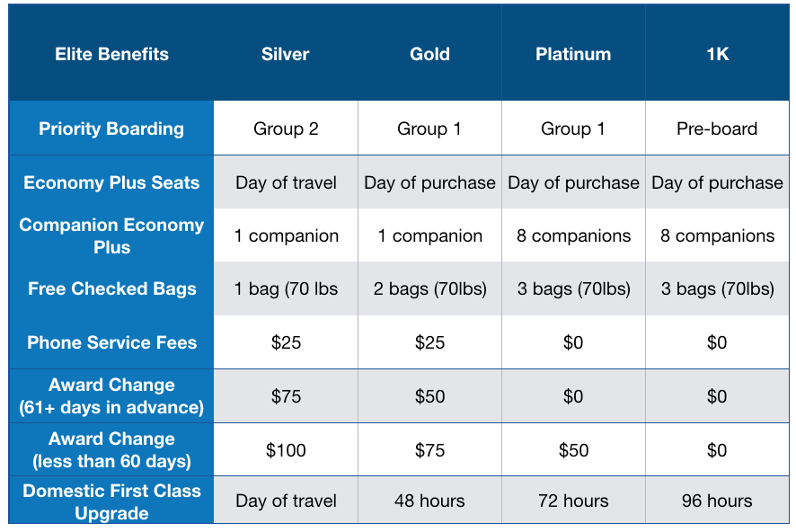The image size is (796, 532).
Task: Click the Companion Economy Plus row label
Action: pos(111,235)
